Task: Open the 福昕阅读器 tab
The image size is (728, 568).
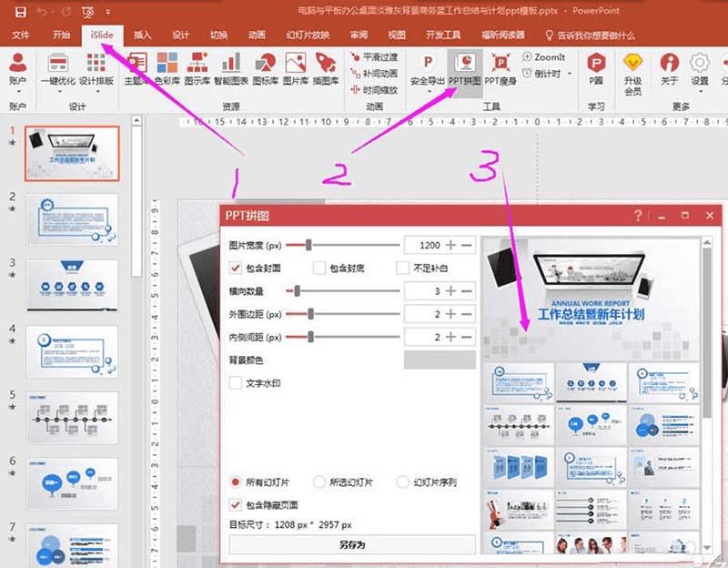Action: click(x=503, y=35)
